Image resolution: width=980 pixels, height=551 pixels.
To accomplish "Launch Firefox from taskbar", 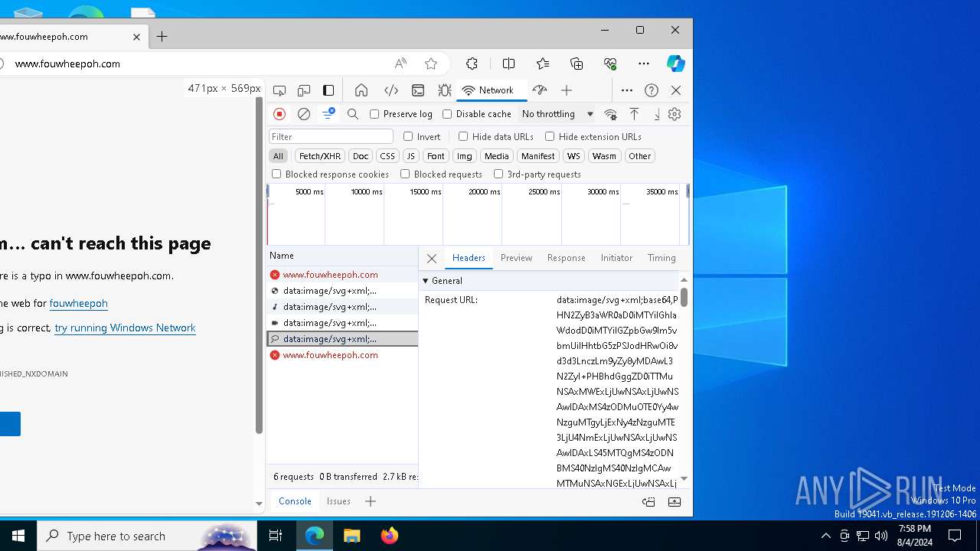I will tap(390, 536).
